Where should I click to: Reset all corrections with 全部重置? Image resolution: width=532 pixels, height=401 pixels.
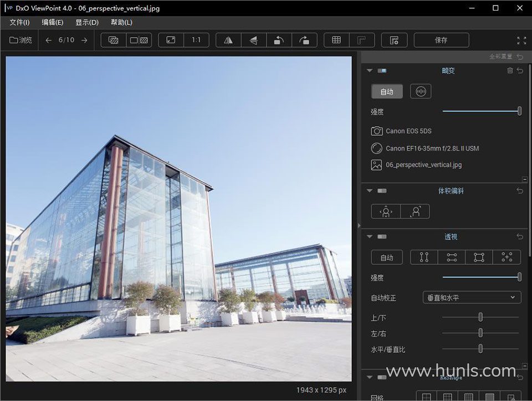tap(506, 56)
